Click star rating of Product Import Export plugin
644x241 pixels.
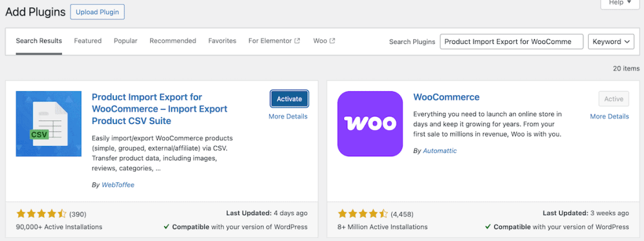pyautogui.click(x=41, y=214)
